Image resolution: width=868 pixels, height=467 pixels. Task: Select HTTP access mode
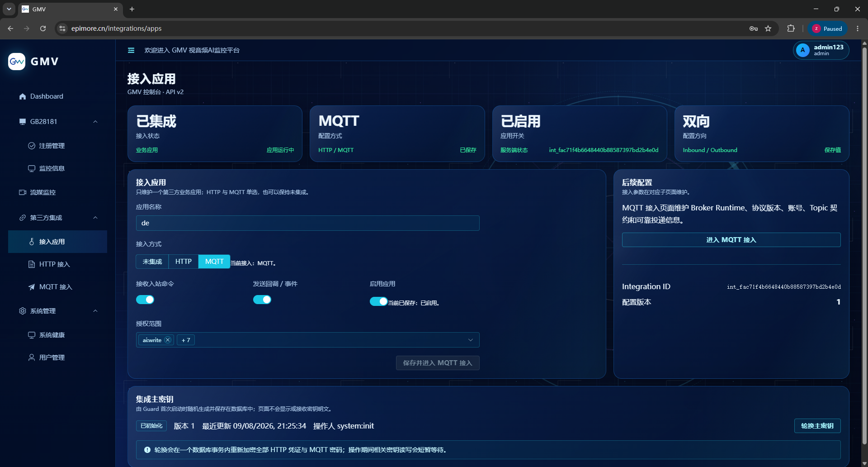[184, 262]
